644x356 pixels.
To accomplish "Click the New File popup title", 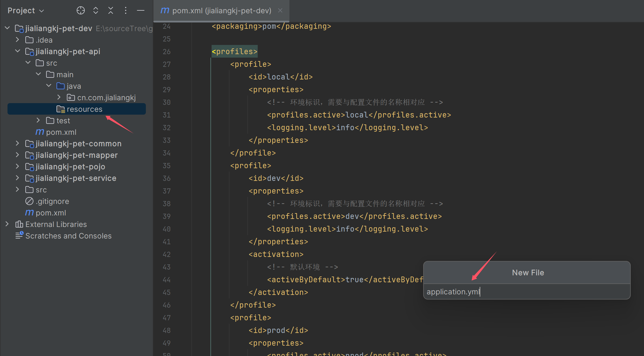I will pos(528,272).
